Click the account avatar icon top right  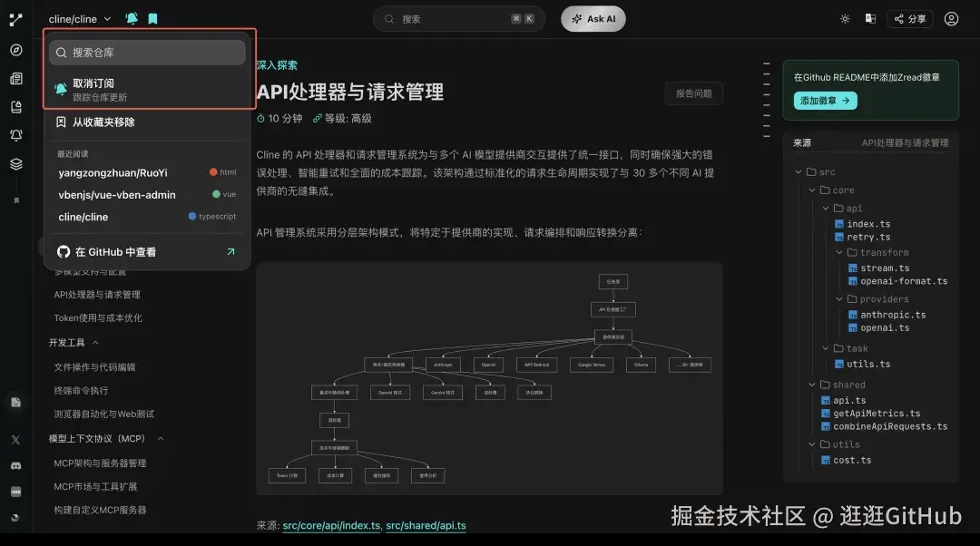(x=951, y=18)
